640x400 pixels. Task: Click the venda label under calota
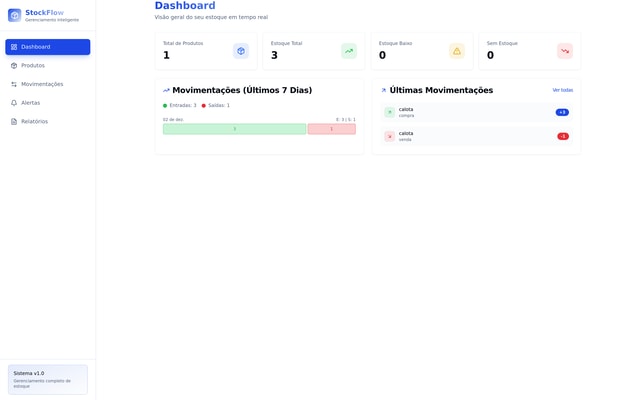(x=405, y=140)
